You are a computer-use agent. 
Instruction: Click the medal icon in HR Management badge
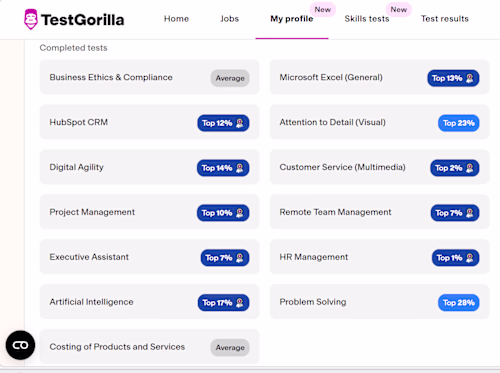[470, 258]
